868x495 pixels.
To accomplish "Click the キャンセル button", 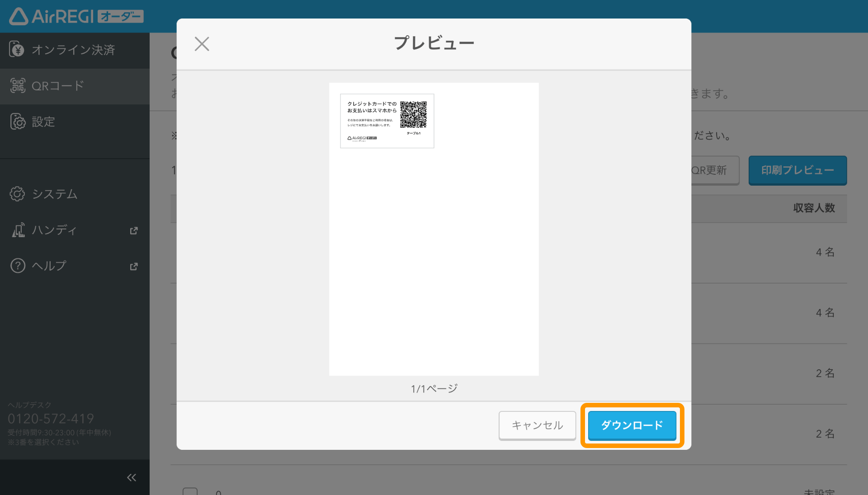I will (537, 425).
